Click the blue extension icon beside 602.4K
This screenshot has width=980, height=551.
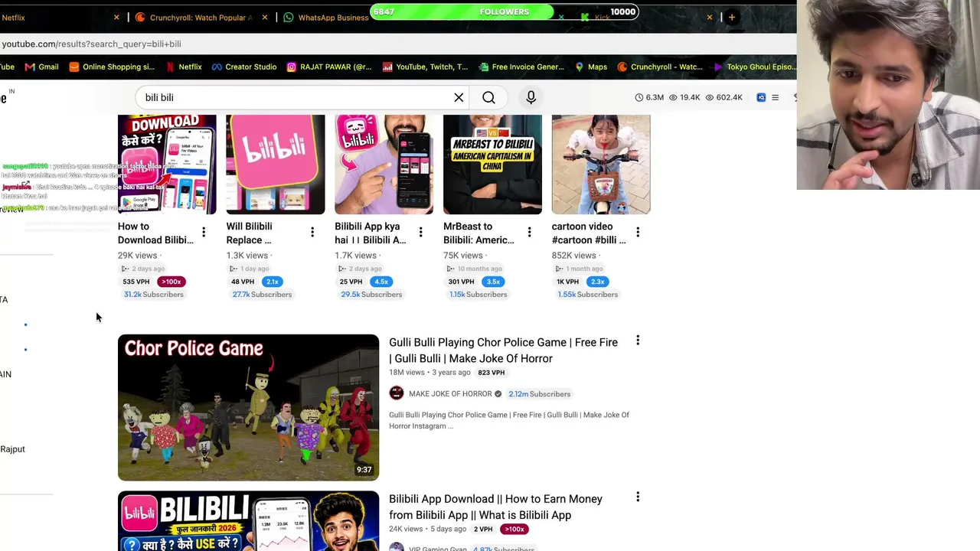(x=761, y=97)
